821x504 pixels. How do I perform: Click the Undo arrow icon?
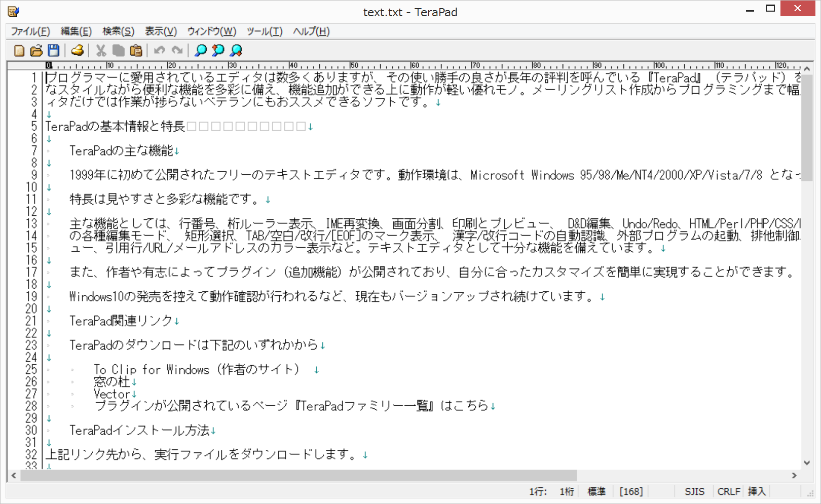(x=159, y=50)
